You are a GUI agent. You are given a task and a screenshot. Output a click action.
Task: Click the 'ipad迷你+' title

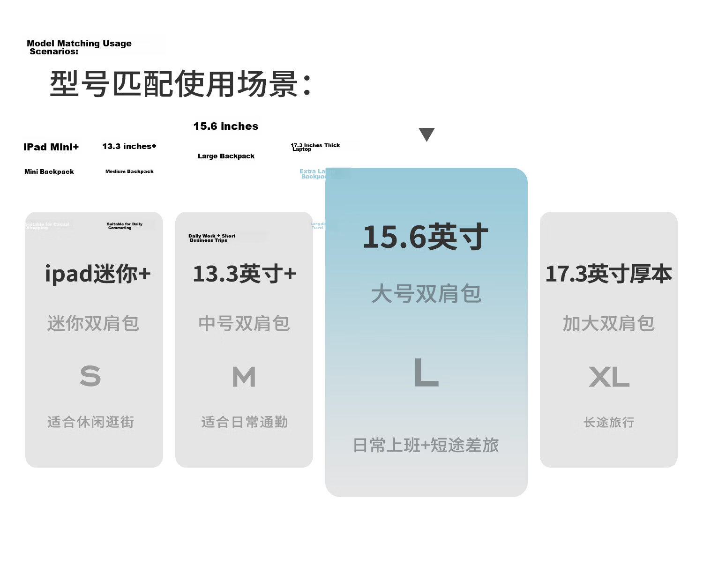(x=97, y=273)
